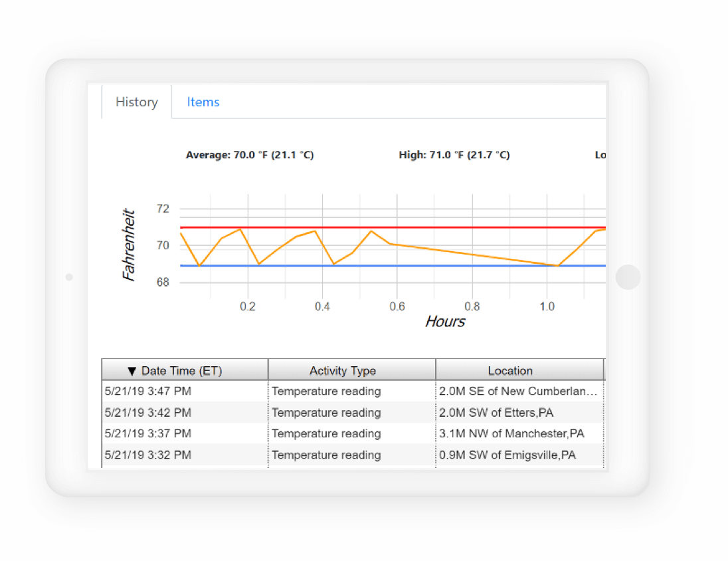Click the sort arrow in Date Time header
Image resolution: width=728 pixels, height=561 pixels.
coord(132,371)
